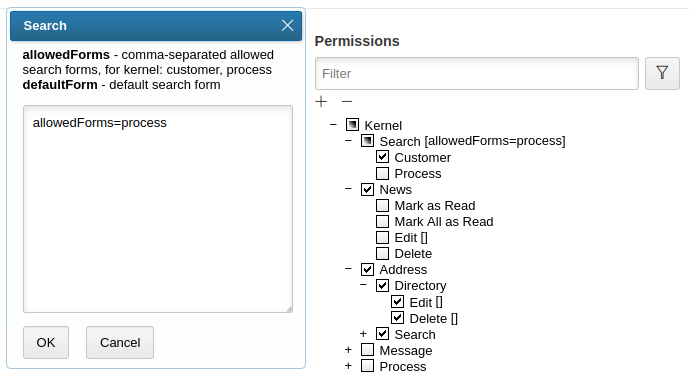Select the Kernel label
This screenshot has width=689, height=380.
(x=383, y=126)
